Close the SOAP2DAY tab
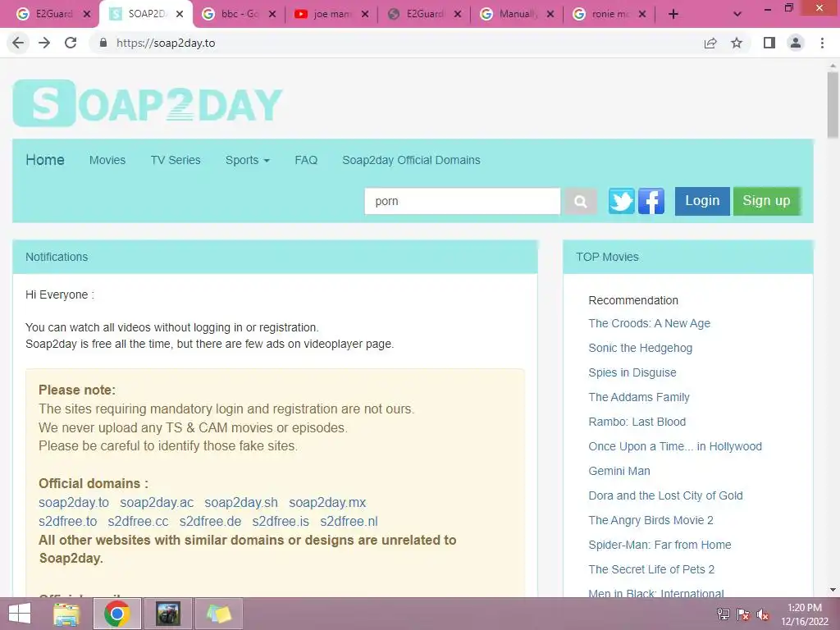840x630 pixels. tap(180, 15)
